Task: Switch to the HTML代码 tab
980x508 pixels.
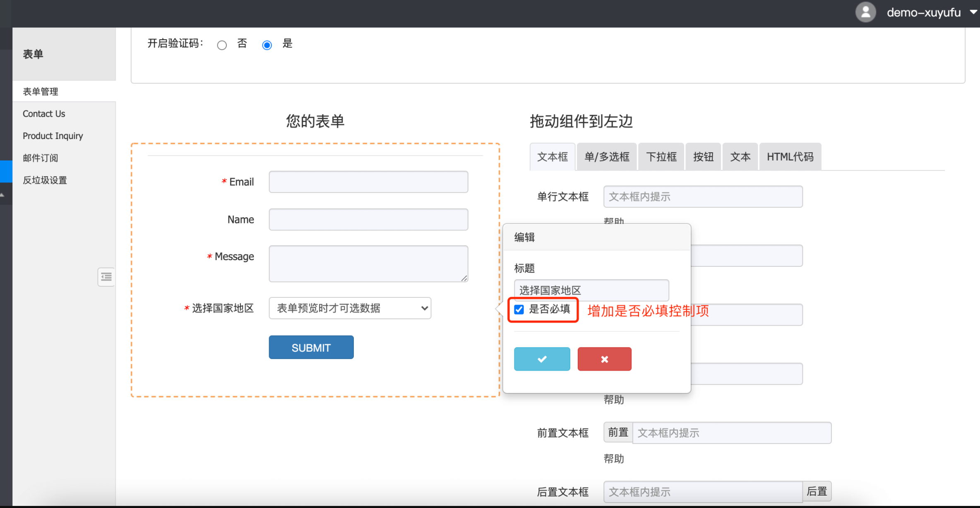Action: click(x=790, y=156)
